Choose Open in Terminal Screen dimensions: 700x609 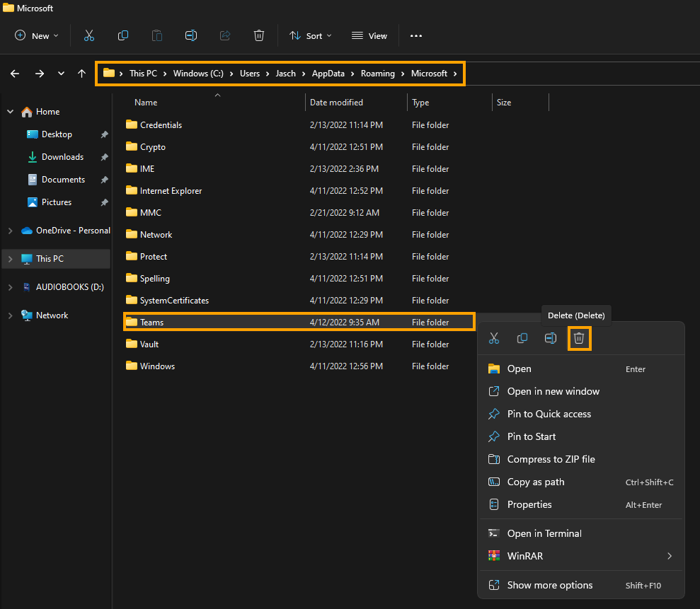(x=581, y=533)
